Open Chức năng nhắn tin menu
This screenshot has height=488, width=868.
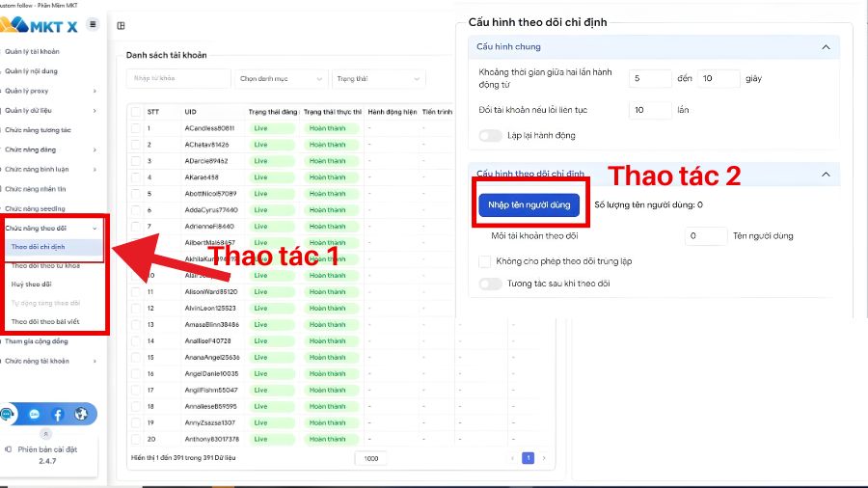pos(36,189)
